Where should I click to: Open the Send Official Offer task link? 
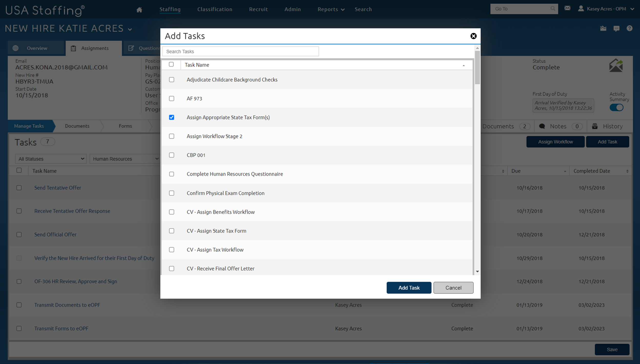click(x=55, y=234)
